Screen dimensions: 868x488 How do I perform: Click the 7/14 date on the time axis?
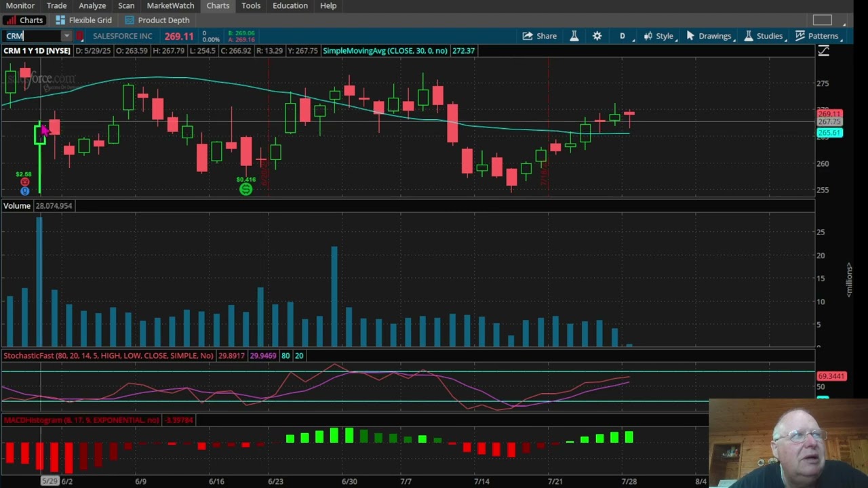(481, 481)
